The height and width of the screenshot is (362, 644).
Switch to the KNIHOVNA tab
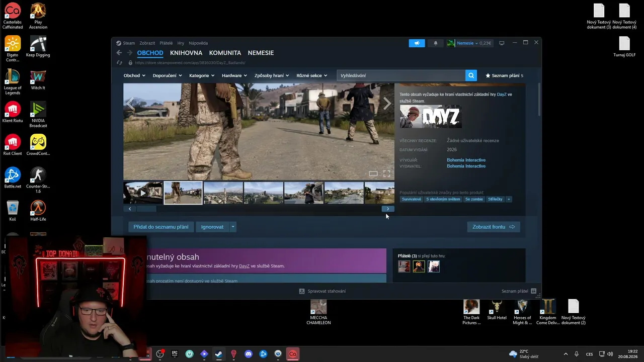pyautogui.click(x=186, y=53)
